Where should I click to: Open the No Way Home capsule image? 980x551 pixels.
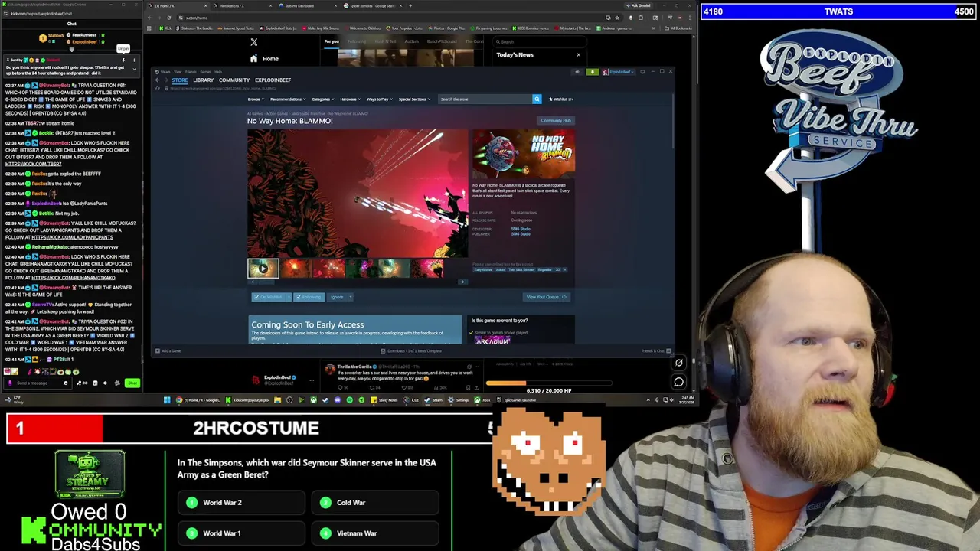click(x=524, y=154)
